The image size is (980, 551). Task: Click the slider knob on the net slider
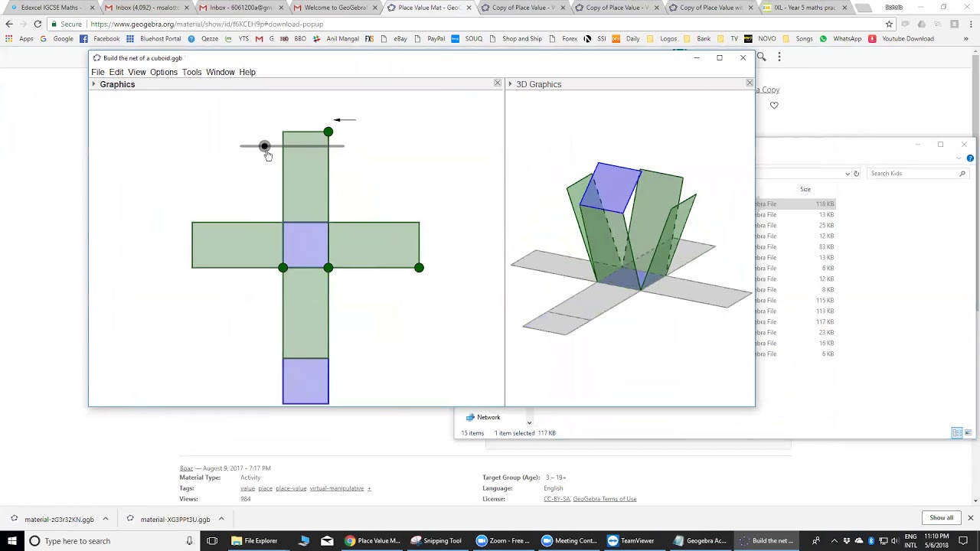click(x=264, y=146)
